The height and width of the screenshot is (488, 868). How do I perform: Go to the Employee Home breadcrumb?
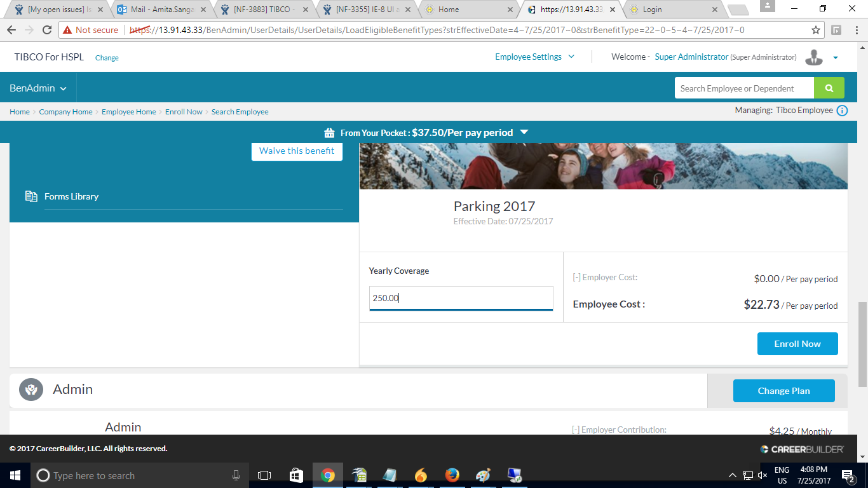129,112
